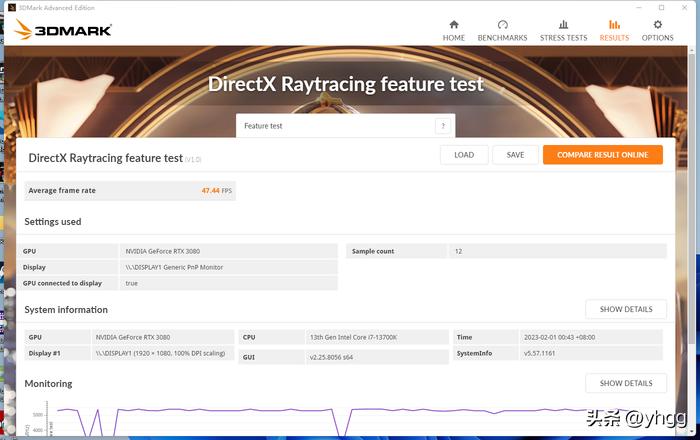Go to the HOME tab
Viewport: 700px width, 440px height.
pos(454,31)
